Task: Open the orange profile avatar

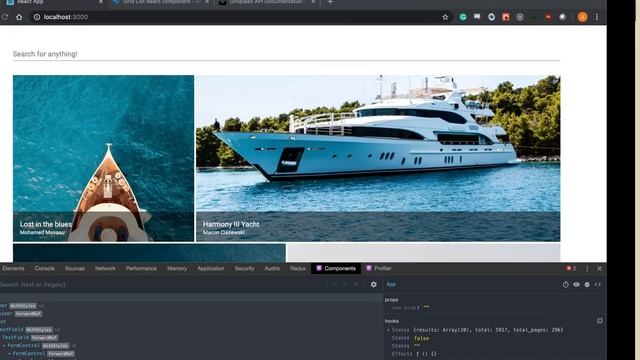Action: coord(582,17)
